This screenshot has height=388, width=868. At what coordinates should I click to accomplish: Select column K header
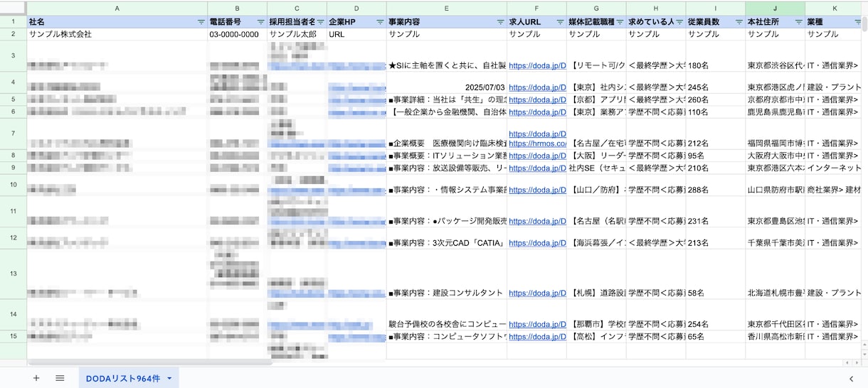835,8
